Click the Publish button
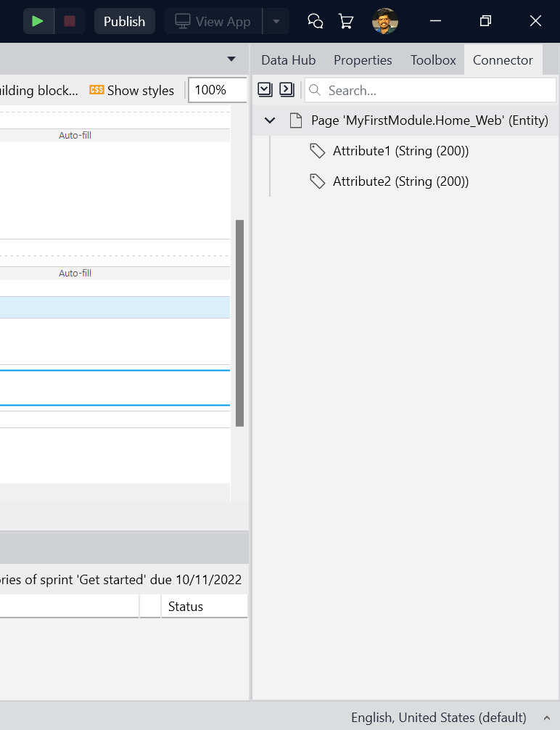Screen dimensions: 560x730 pos(124,21)
